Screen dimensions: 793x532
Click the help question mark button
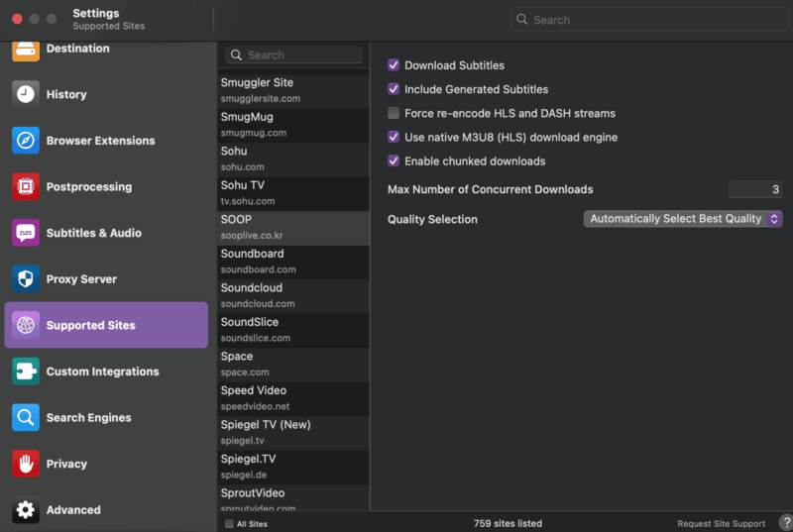click(786, 523)
